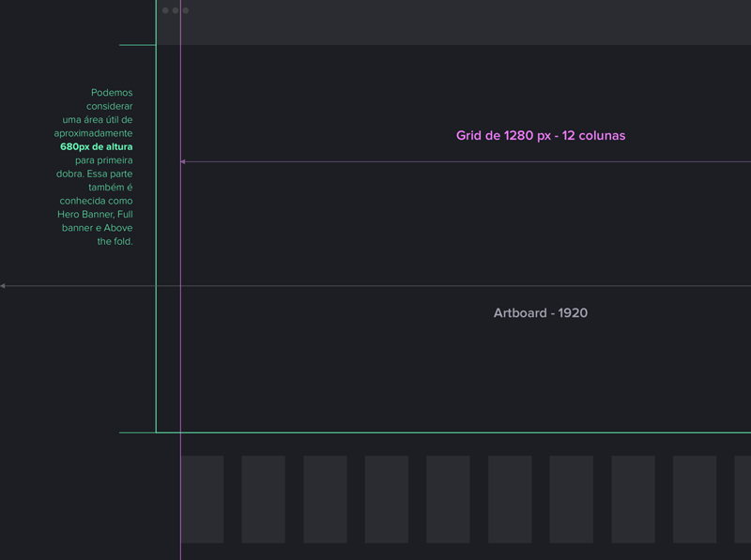The height and width of the screenshot is (560, 751).
Task: Click the 'Hero Banner, Full' text line
Action: pyautogui.click(x=95, y=215)
